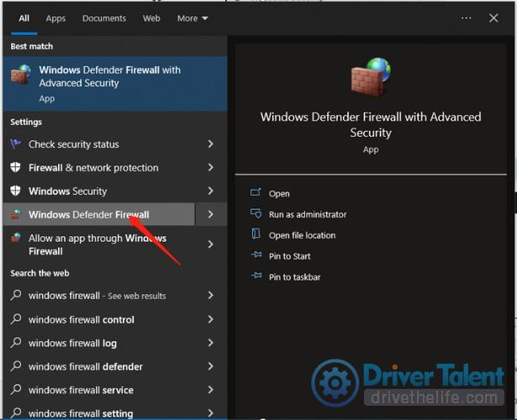The width and height of the screenshot is (517, 420).
Task: Expand arrow for Windows Security
Action: [x=211, y=191]
